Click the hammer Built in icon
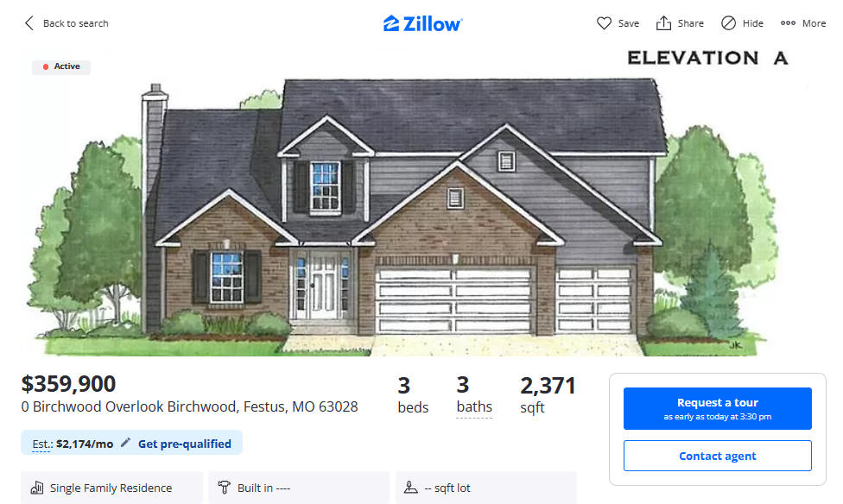The image size is (843, 504). (225, 488)
